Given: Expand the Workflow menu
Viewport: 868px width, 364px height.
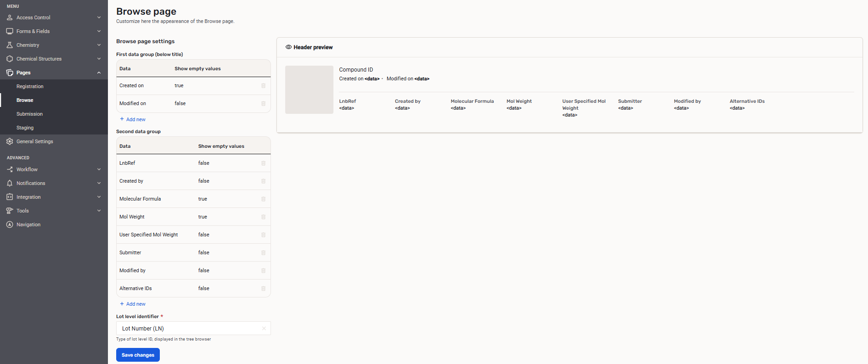Looking at the screenshot, I should coord(99,169).
